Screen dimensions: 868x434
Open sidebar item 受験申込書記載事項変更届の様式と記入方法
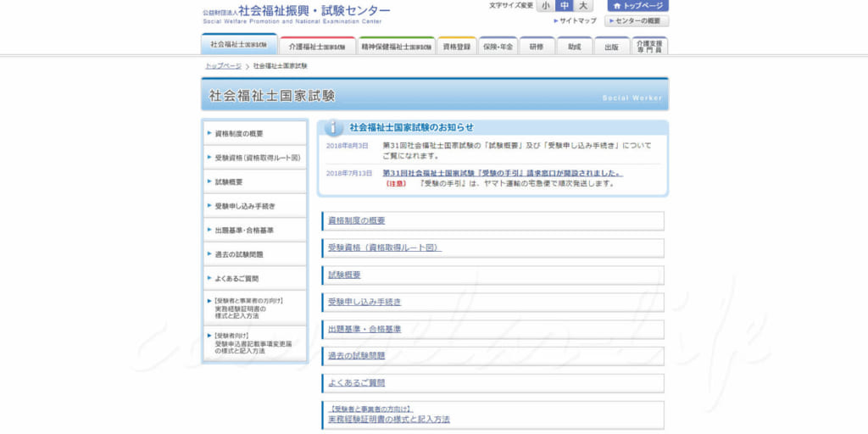254,343
